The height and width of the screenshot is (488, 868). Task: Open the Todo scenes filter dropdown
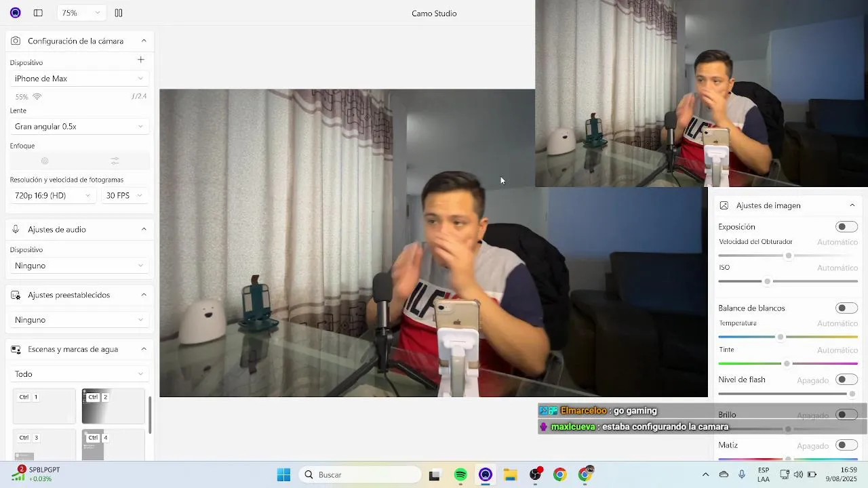pos(79,374)
